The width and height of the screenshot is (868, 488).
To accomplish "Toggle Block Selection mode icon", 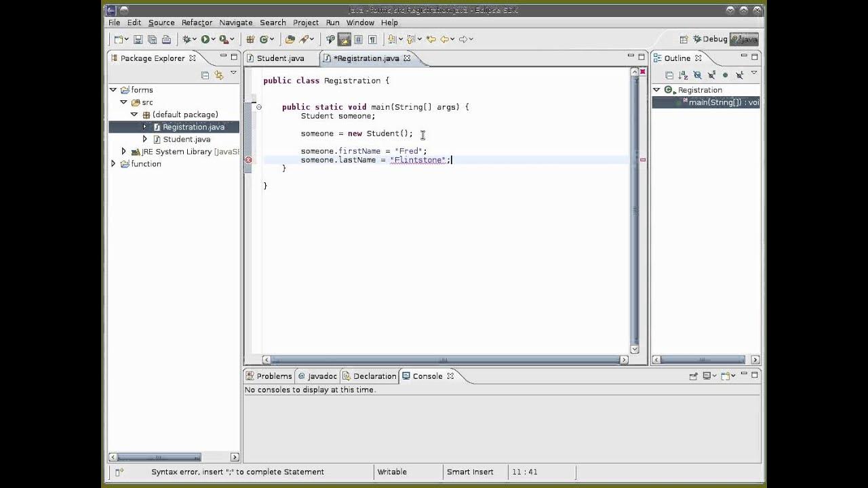I will coord(359,39).
